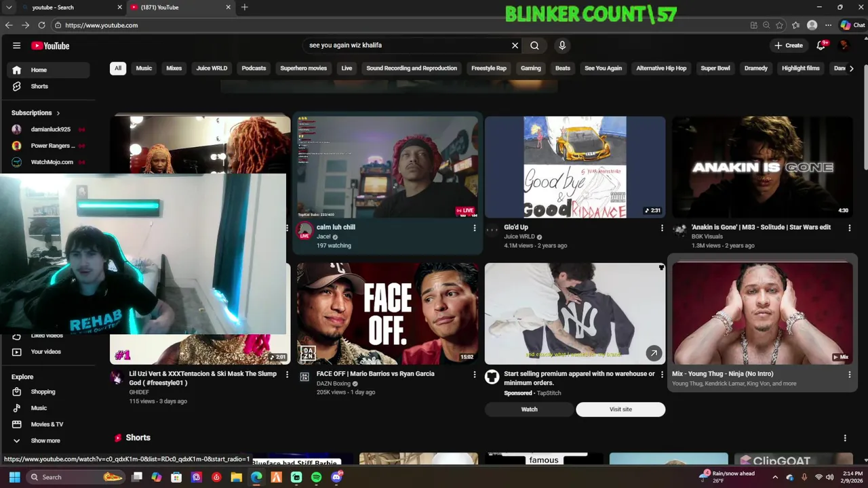Screen dimensions: 868x488
Task: Open Shopping under Explore
Action: tap(47, 392)
